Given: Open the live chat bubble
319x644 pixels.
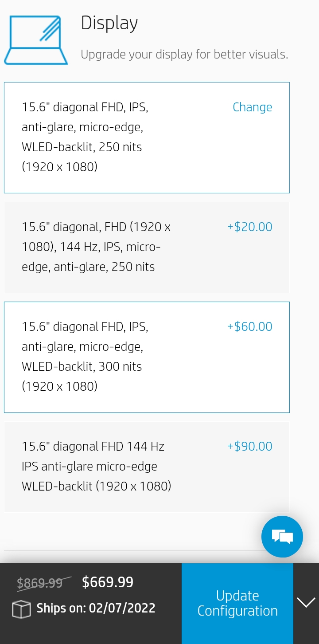Looking at the screenshot, I should click(x=282, y=536).
